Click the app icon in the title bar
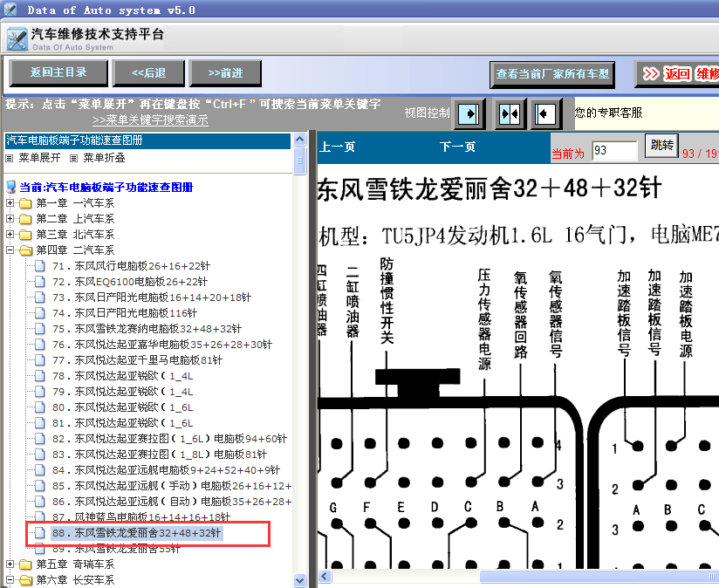 [x=10, y=10]
